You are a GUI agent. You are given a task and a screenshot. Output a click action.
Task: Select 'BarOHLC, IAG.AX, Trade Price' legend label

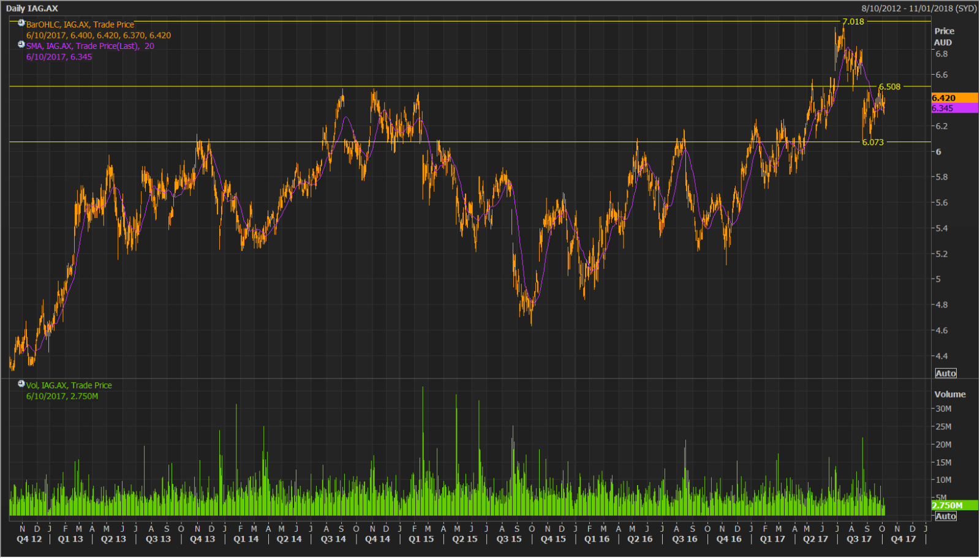(x=80, y=25)
